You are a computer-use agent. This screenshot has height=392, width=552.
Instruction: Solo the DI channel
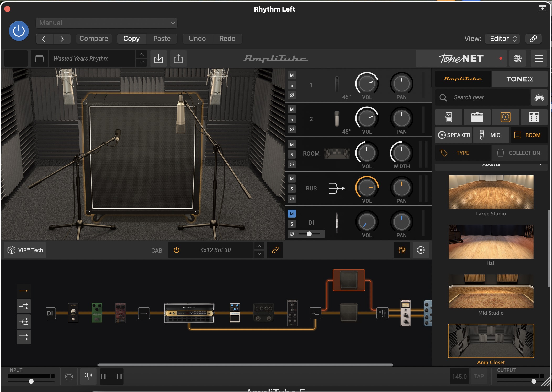tap(292, 224)
